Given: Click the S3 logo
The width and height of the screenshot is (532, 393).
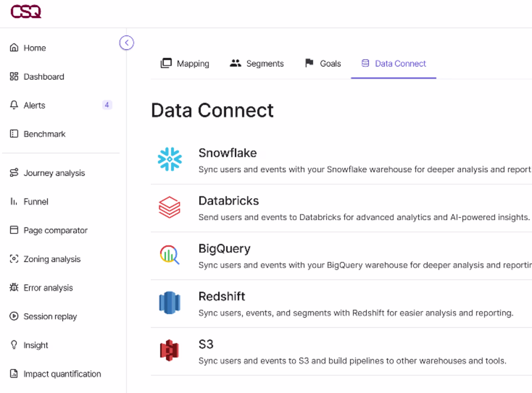Looking at the screenshot, I should click(169, 350).
